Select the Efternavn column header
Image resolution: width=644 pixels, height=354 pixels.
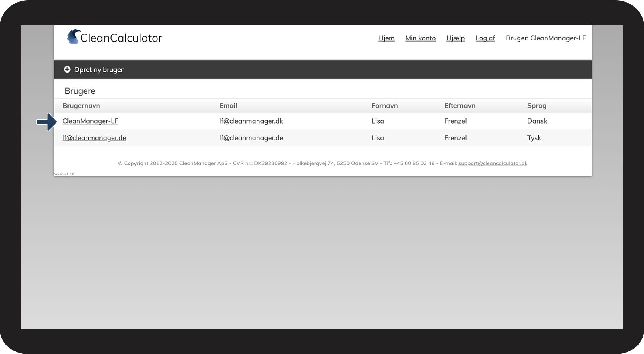pos(460,106)
